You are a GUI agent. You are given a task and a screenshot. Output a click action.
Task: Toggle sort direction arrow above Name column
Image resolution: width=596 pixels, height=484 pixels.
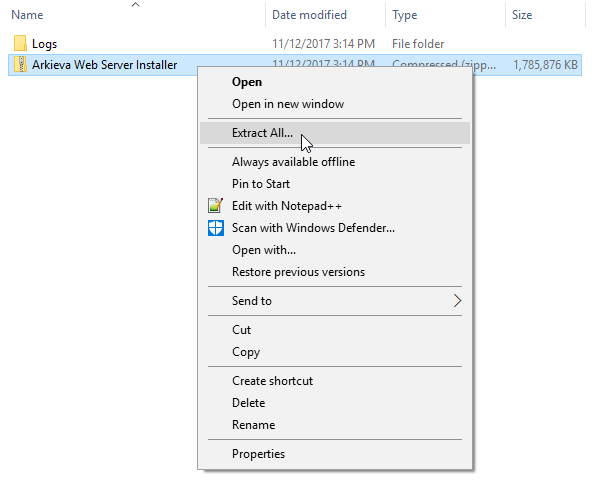pos(135,5)
